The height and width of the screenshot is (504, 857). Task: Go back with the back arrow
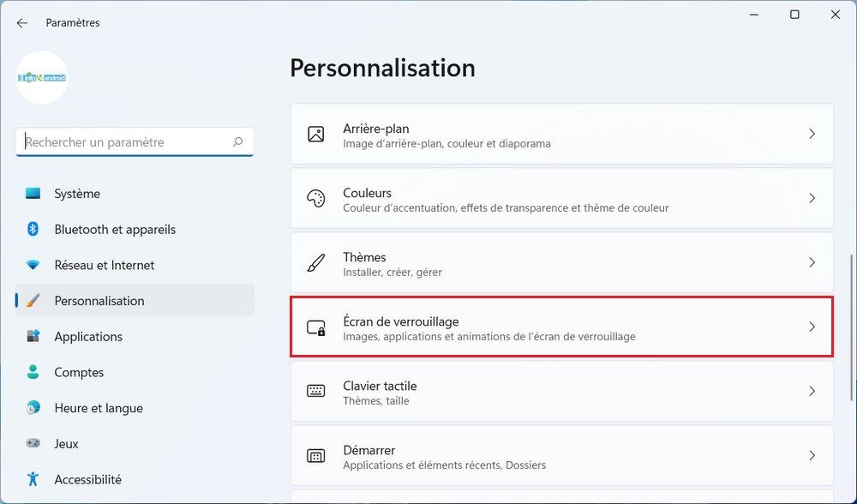pyautogui.click(x=22, y=23)
